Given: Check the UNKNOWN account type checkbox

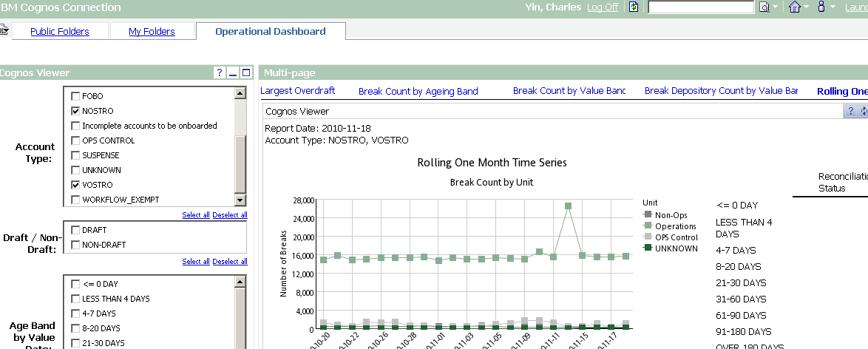Looking at the screenshot, I should (76, 170).
